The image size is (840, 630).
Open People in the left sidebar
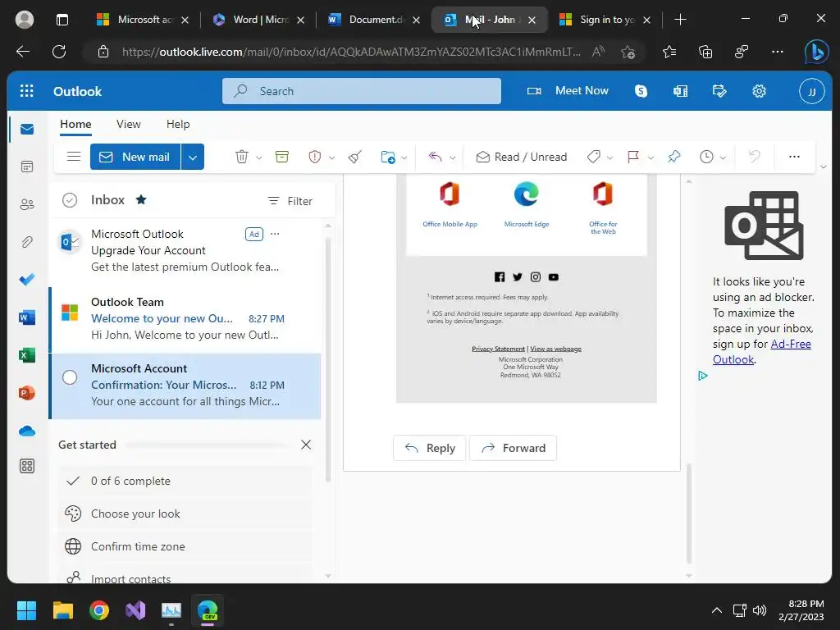click(x=27, y=204)
